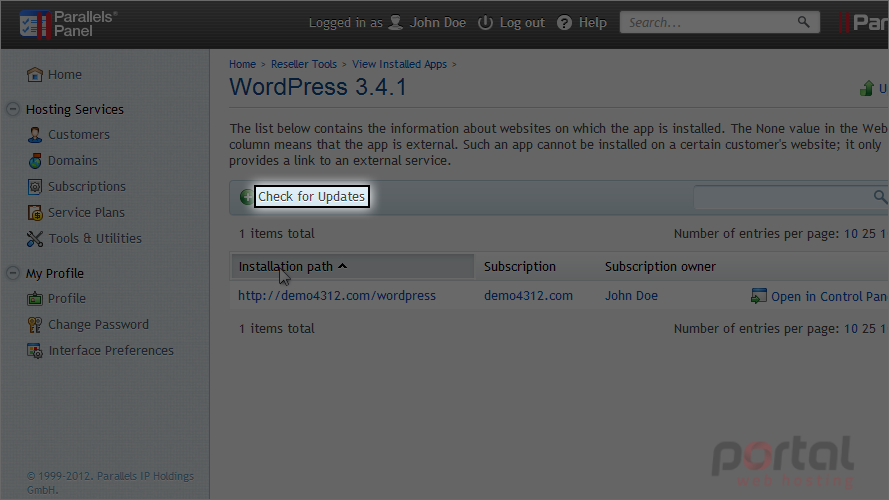889x500 pixels.
Task: Click the power icon for Log out
Action: tap(485, 23)
